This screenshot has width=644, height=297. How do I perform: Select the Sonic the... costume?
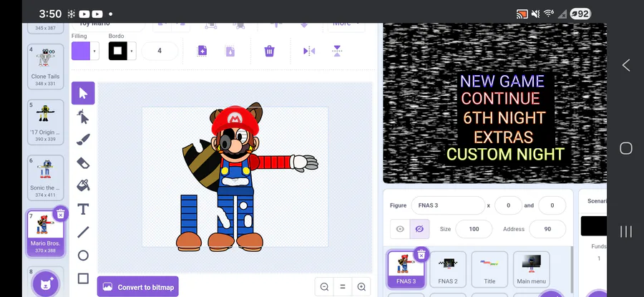[45, 177]
